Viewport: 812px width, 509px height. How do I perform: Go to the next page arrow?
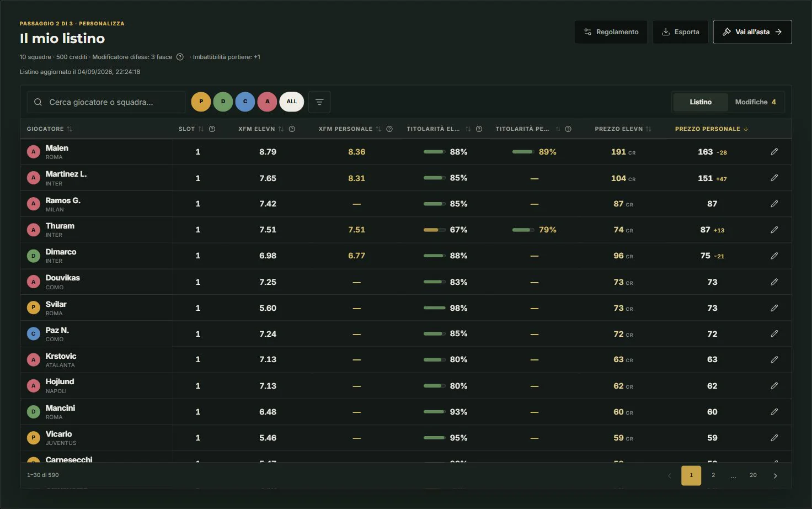(x=775, y=476)
